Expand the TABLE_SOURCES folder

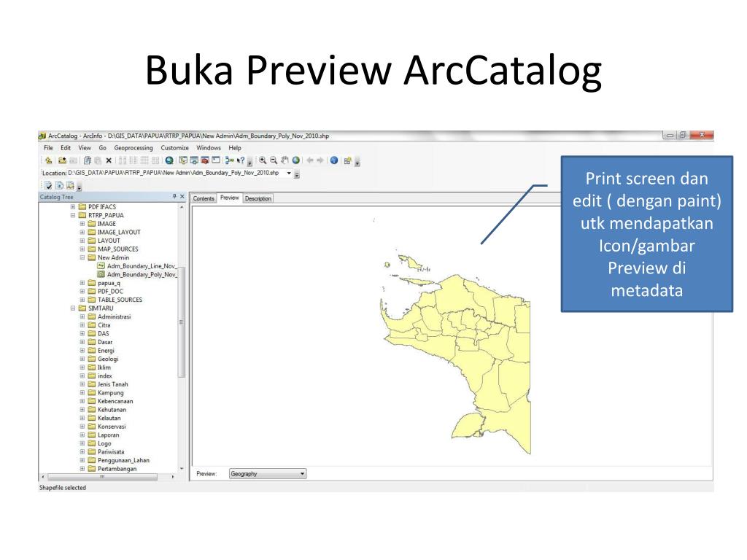(x=82, y=300)
